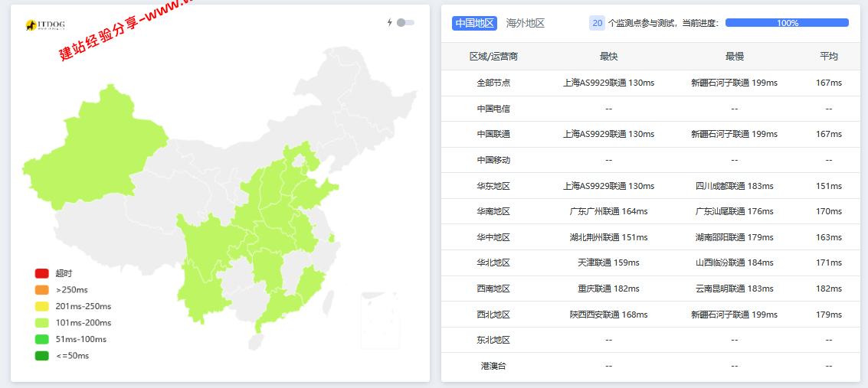
Task: Click the Xinjiang region on the map
Action: tap(94, 149)
